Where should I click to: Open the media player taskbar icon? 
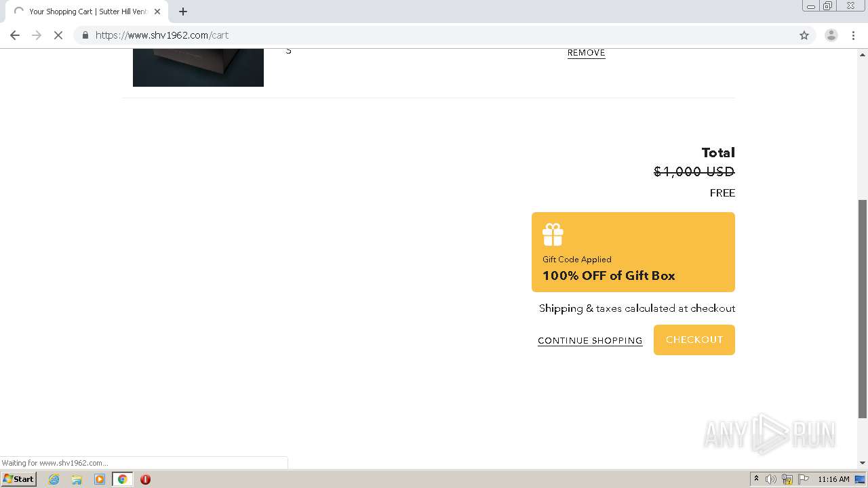pyautogui.click(x=100, y=479)
